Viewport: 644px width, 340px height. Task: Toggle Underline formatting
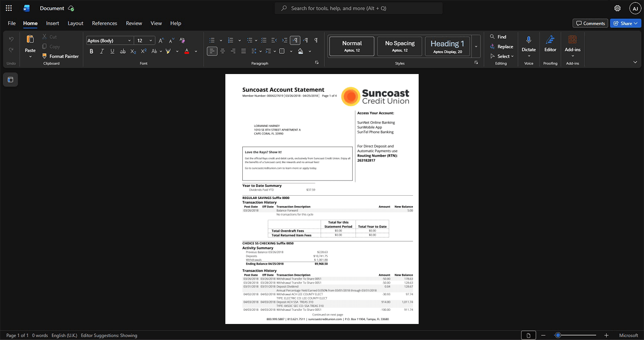coord(113,51)
